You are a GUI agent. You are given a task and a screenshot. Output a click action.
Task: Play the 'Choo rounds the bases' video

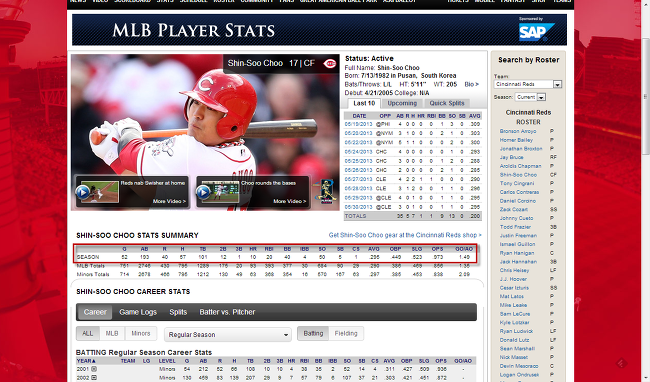(203, 192)
